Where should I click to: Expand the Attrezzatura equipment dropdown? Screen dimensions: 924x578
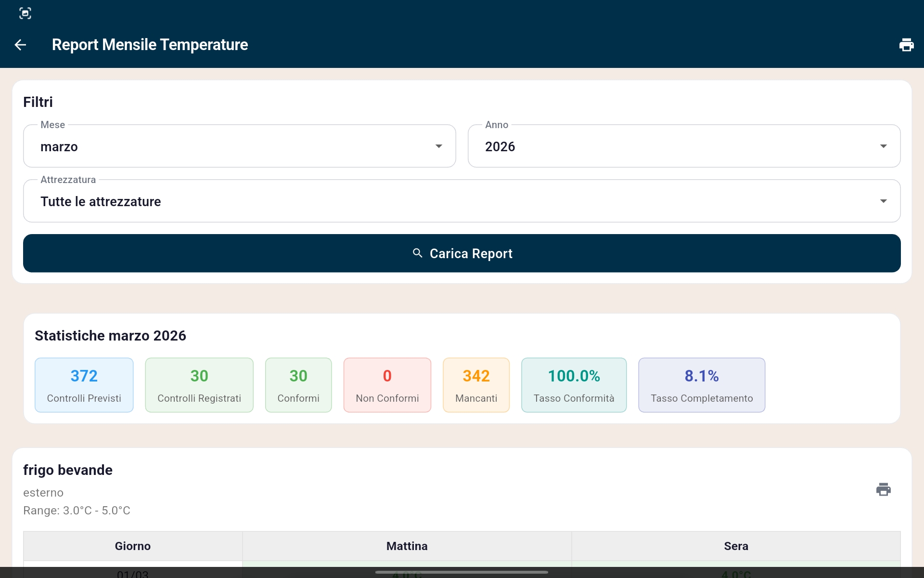462,201
